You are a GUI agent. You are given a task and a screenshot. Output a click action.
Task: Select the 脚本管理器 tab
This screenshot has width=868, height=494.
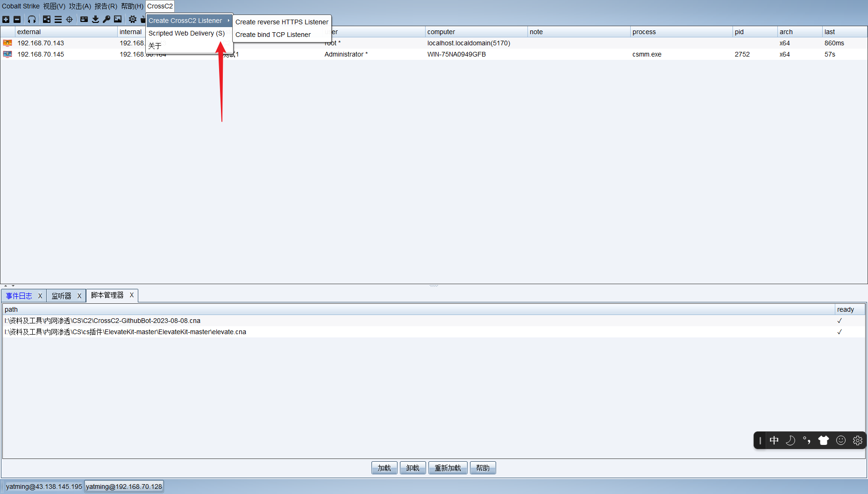click(107, 295)
